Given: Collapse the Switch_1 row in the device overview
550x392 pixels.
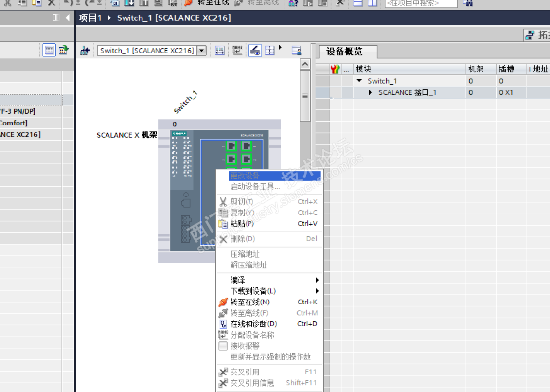Looking at the screenshot, I should [359, 81].
